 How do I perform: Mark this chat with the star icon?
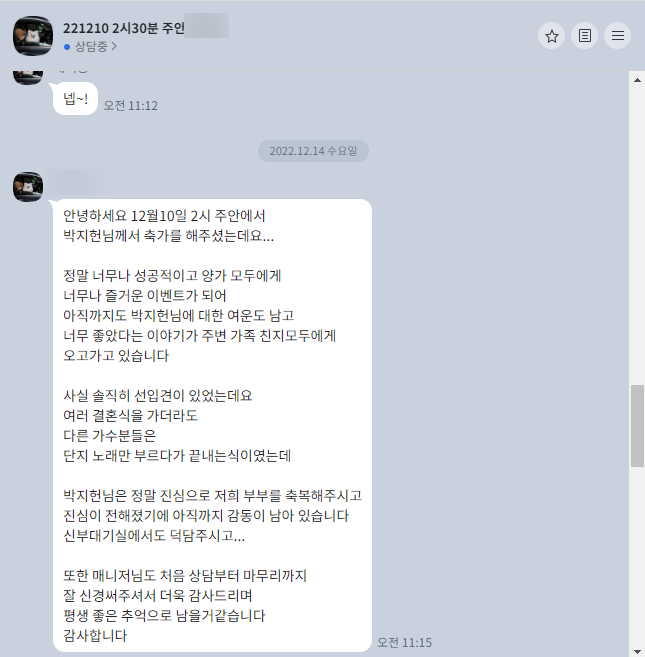coord(552,36)
